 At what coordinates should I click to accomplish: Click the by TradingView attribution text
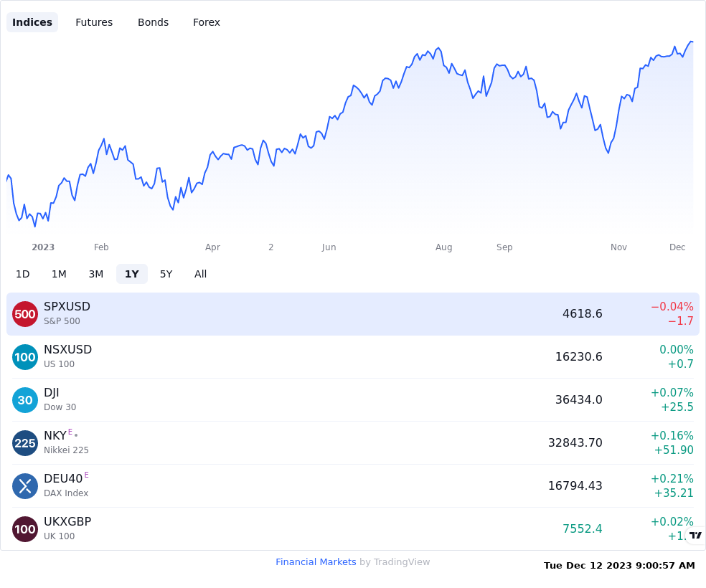click(395, 562)
